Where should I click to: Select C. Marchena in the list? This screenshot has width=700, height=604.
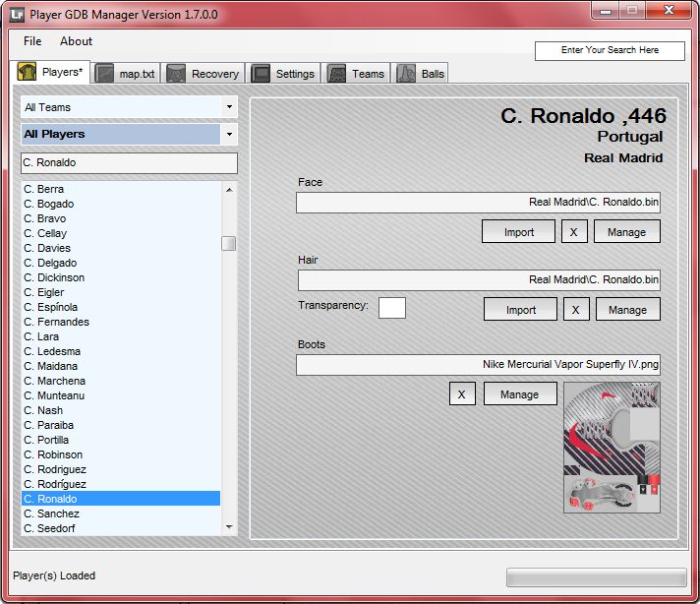[x=121, y=381]
